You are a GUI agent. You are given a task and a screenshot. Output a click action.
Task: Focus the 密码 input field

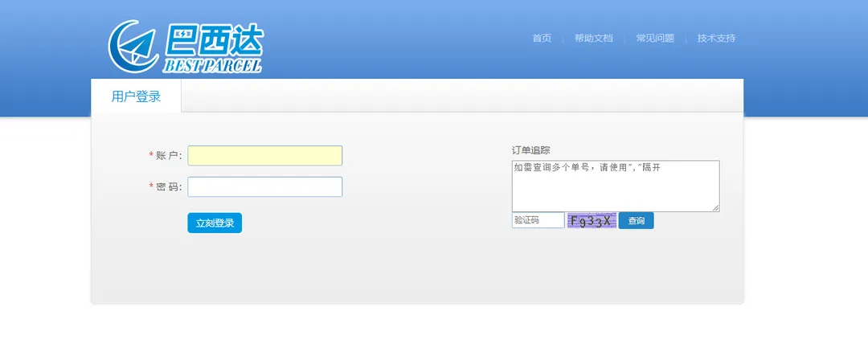click(264, 186)
